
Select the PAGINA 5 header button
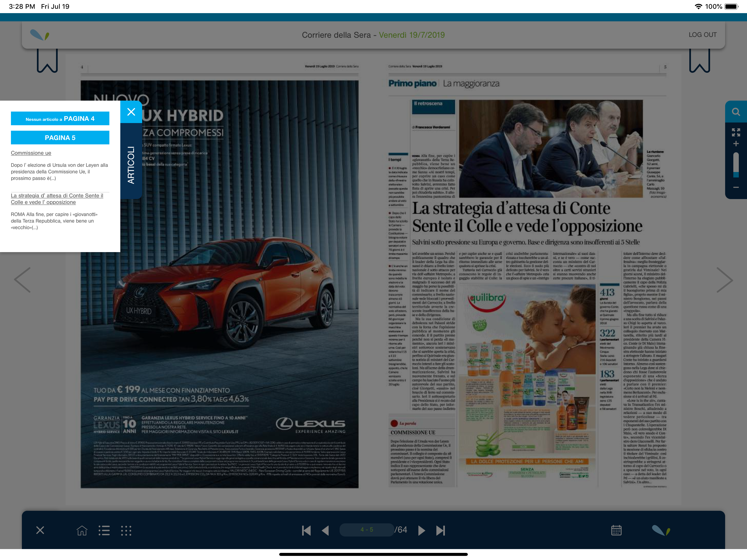60,138
